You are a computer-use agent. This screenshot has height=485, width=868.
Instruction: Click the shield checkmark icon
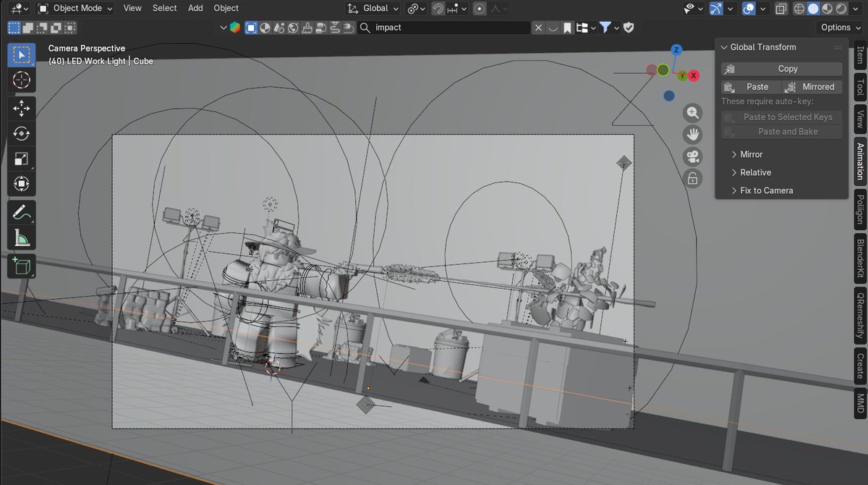[x=629, y=28]
